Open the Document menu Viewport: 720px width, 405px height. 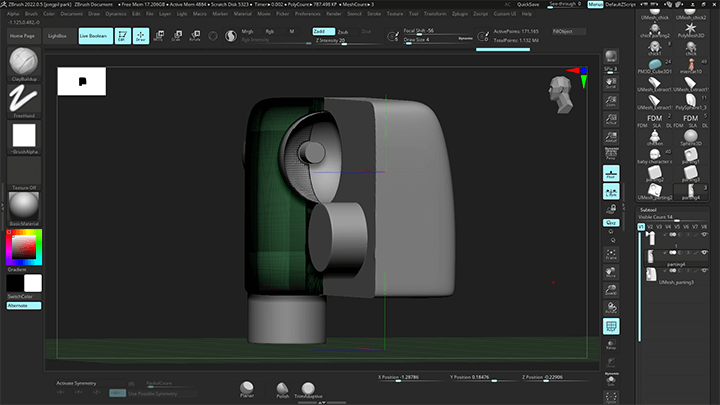coord(72,14)
